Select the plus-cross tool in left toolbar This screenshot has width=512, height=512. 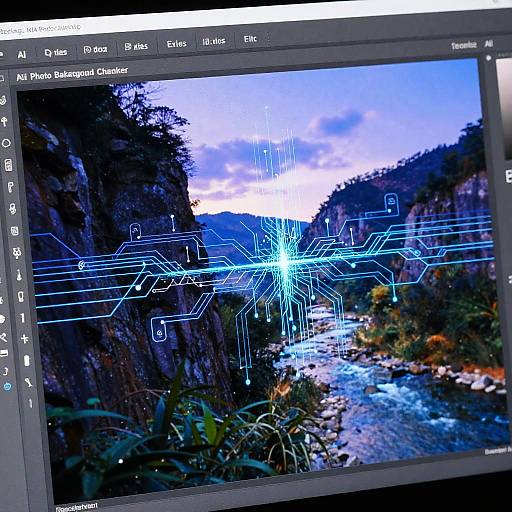[25, 339]
